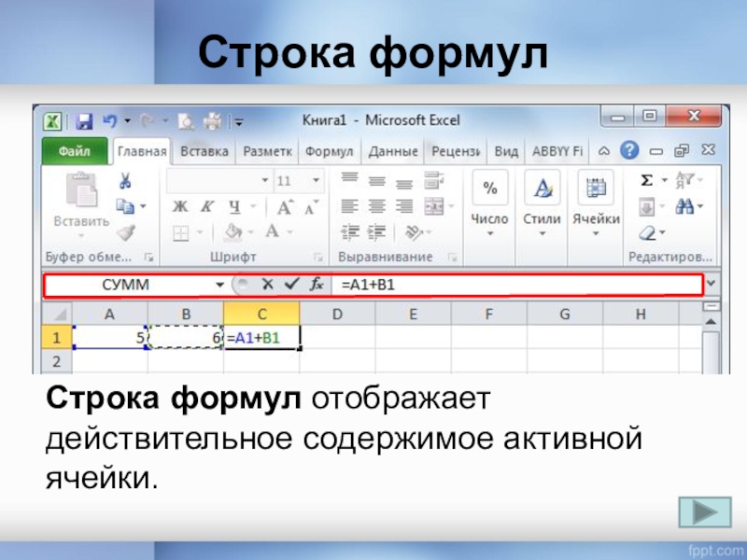The width and height of the screenshot is (747, 560).
Task: Click the Find and Select binoculars icon
Action: (x=684, y=206)
